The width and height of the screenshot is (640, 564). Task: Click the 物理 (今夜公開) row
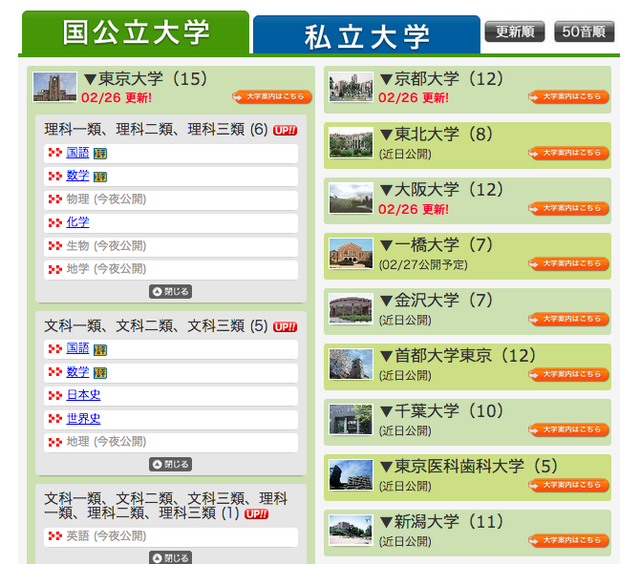coord(171,200)
